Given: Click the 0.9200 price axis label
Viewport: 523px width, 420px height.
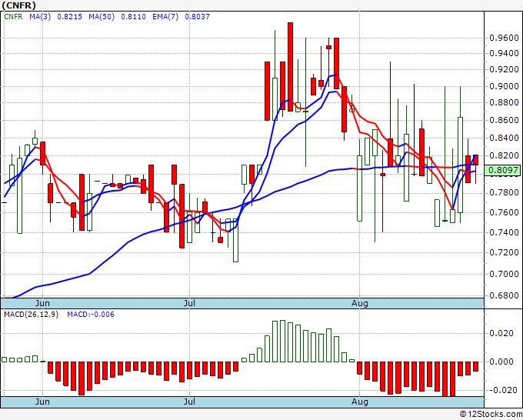Looking at the screenshot, I should [x=504, y=70].
